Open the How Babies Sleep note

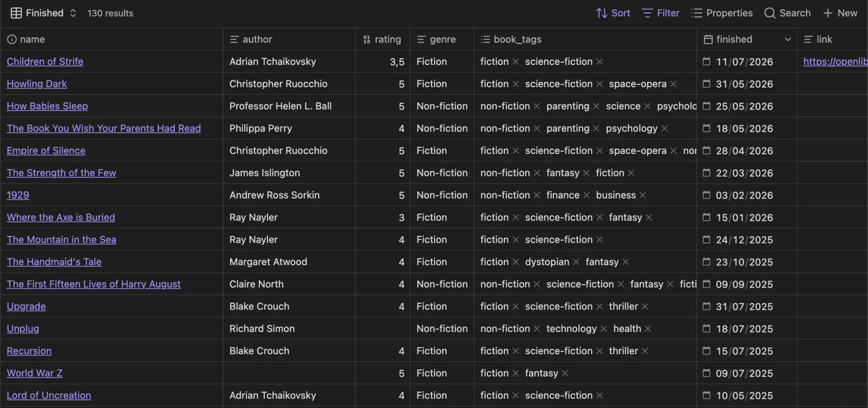47,106
